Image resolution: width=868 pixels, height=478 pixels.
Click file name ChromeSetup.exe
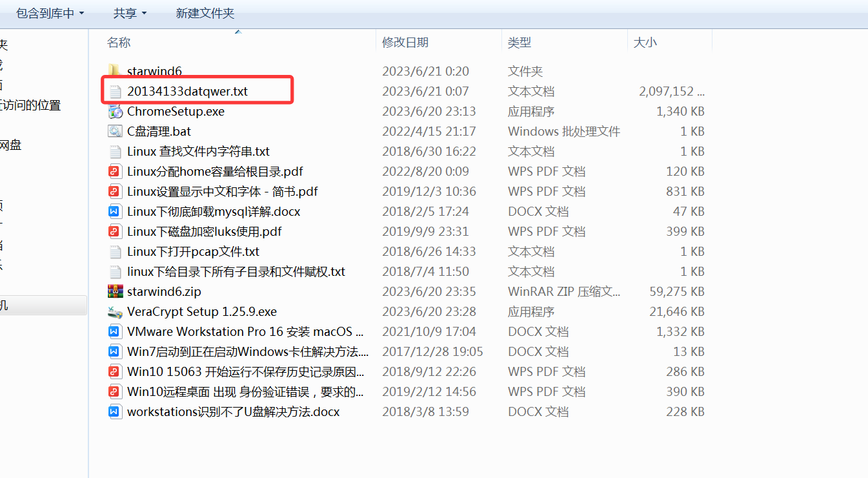(176, 111)
